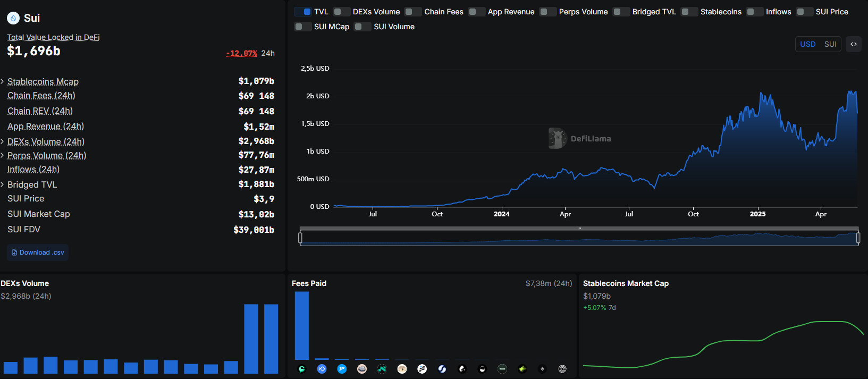Click the Sui chain logo icon

pyautogui.click(x=13, y=18)
